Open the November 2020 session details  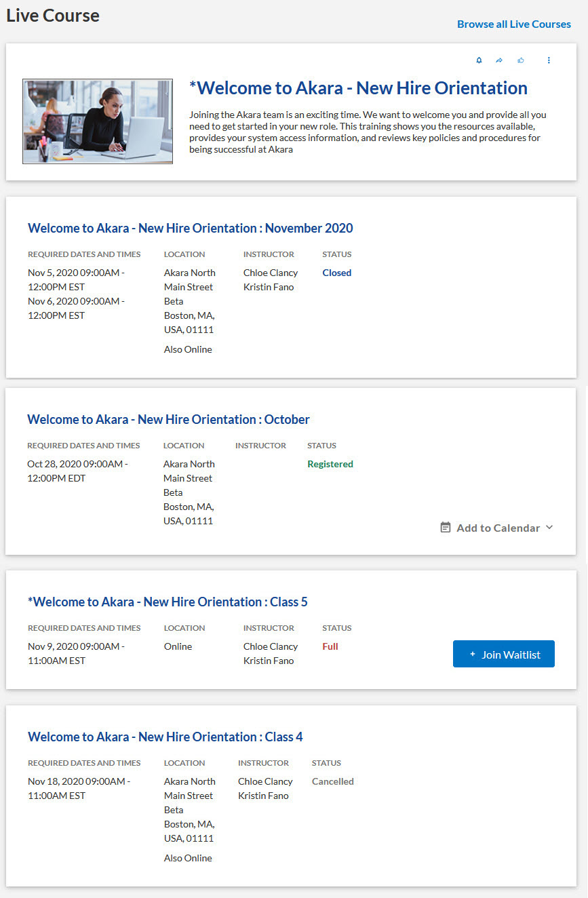[x=190, y=228]
